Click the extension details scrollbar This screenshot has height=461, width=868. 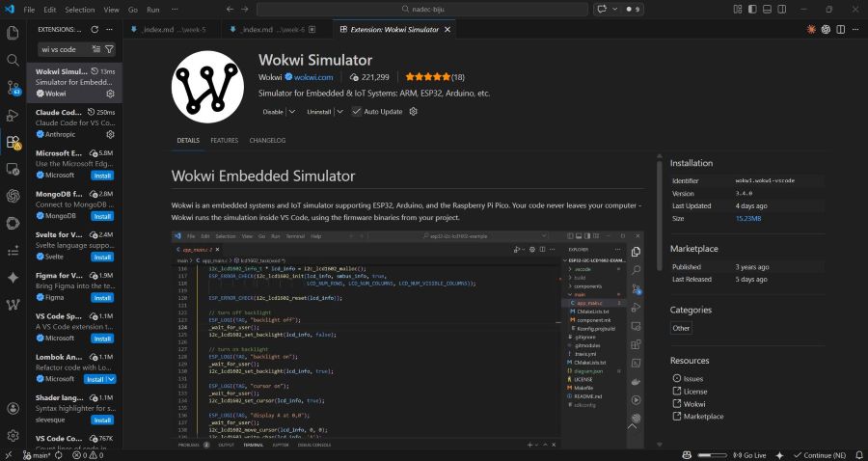click(x=659, y=216)
